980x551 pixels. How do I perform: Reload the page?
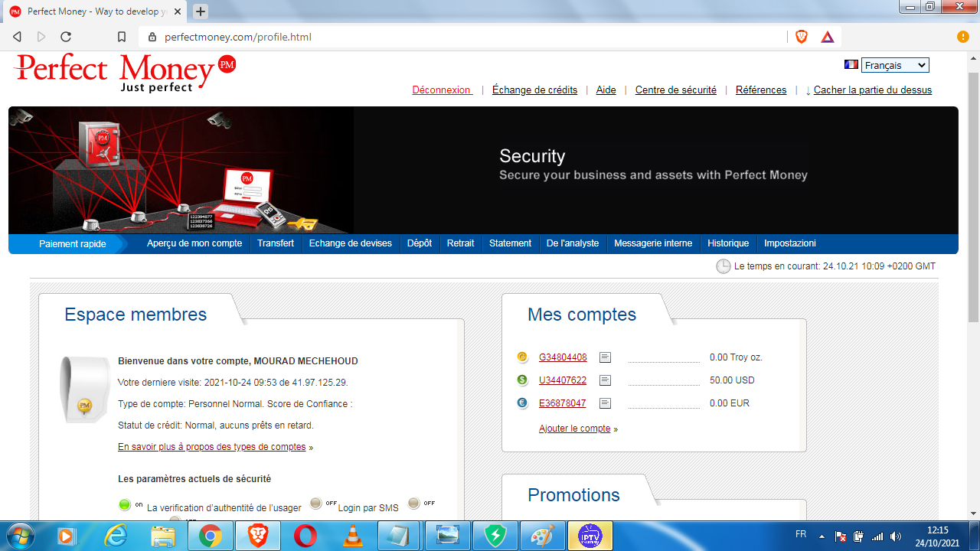click(66, 37)
